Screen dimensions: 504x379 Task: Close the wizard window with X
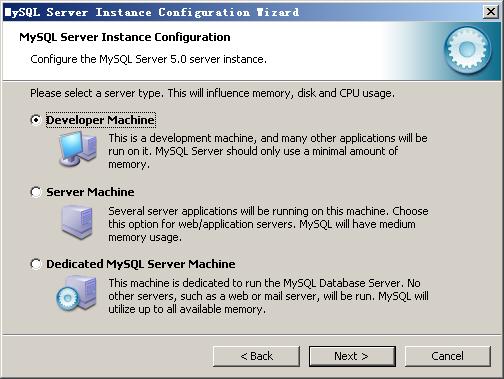click(491, 12)
